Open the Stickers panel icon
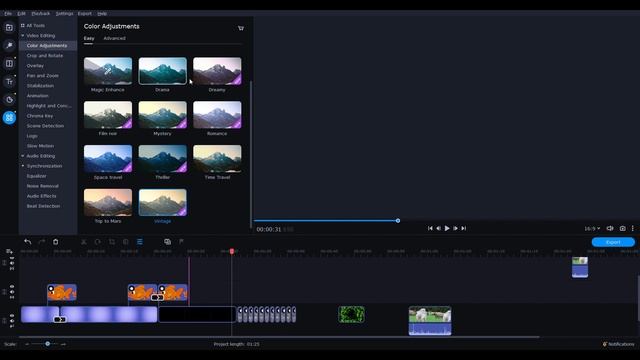 tap(9, 100)
